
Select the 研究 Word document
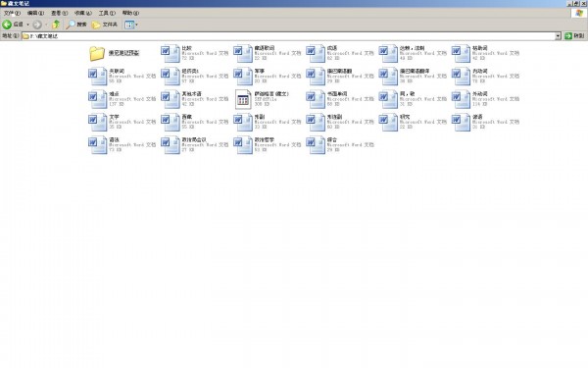[413, 122]
